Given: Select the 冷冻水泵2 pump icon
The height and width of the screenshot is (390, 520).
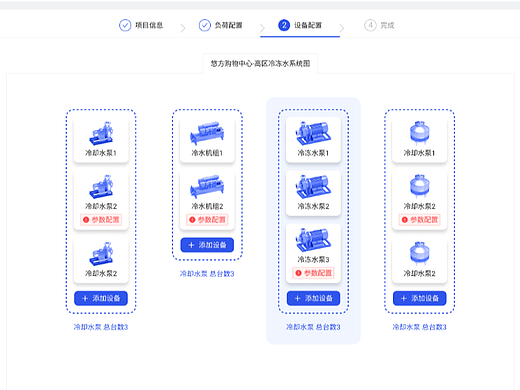Looking at the screenshot, I should (313, 187).
